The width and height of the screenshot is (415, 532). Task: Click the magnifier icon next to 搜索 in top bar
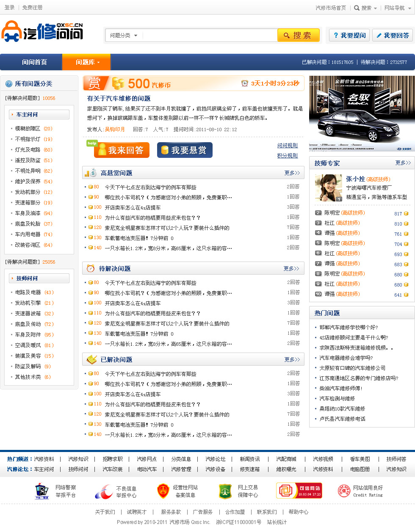tap(357, 8)
